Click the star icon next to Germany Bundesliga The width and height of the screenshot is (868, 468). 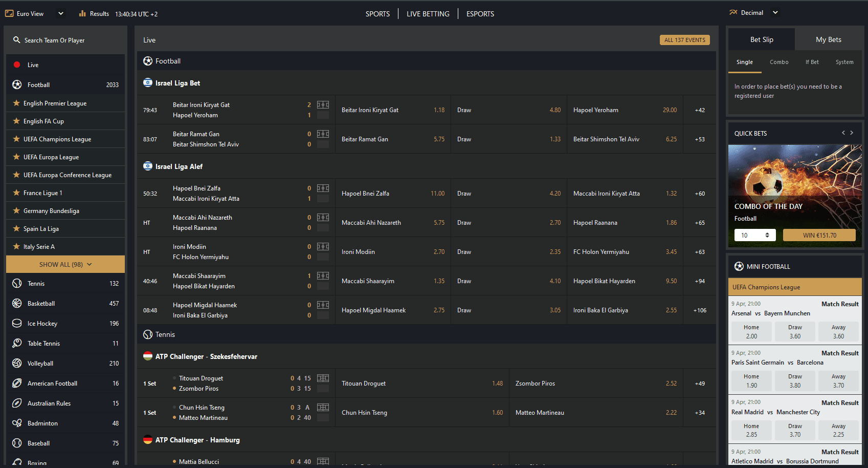point(16,211)
